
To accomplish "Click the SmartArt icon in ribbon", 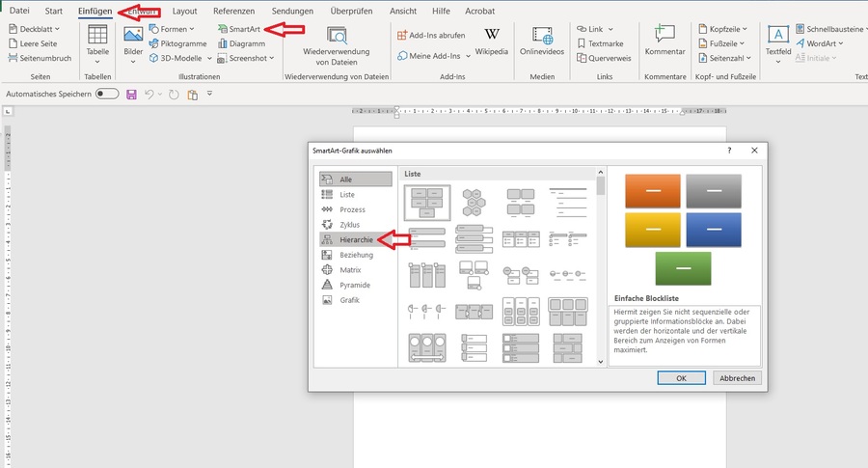I will tap(223, 30).
